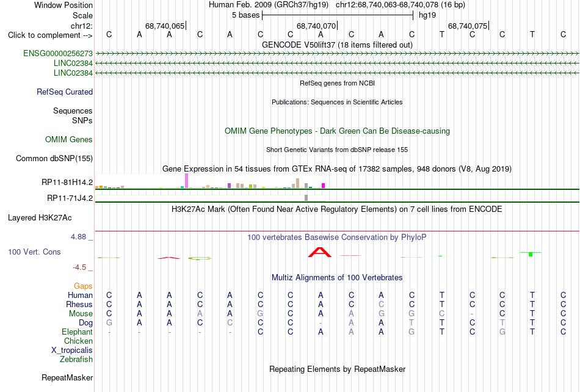This screenshot has width=580, height=392.
Task: Click the grey bar in RP11-71J4.2 chart
Action: click(x=306, y=198)
